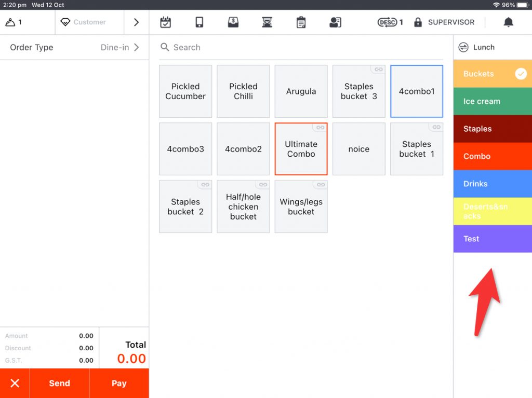The image size is (532, 398).
Task: Expand the header arrow next to Customer
Action: point(136,22)
